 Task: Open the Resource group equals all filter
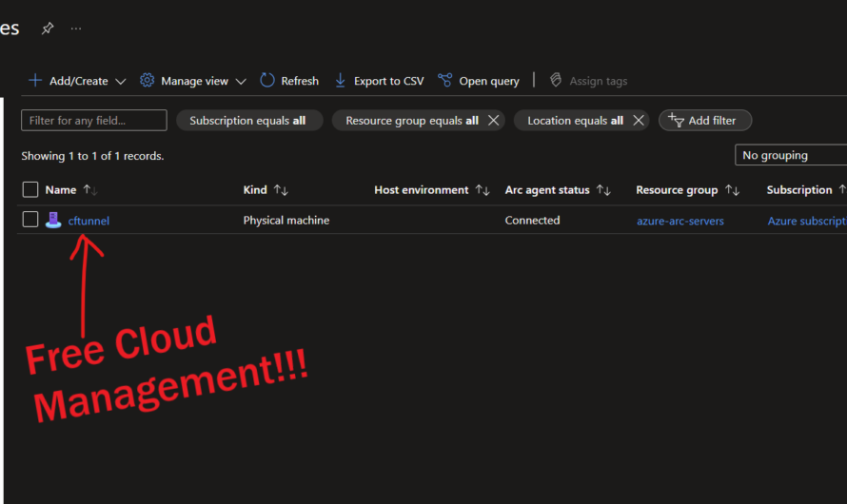point(412,121)
